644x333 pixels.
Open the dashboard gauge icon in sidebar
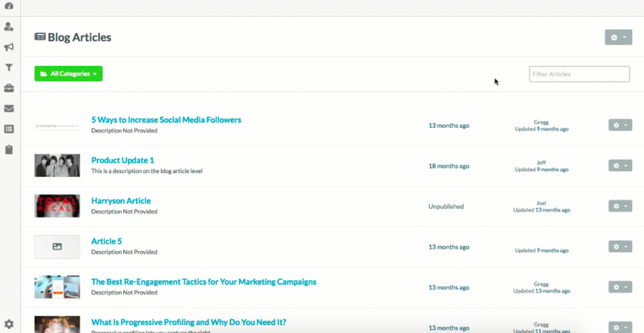click(x=9, y=6)
